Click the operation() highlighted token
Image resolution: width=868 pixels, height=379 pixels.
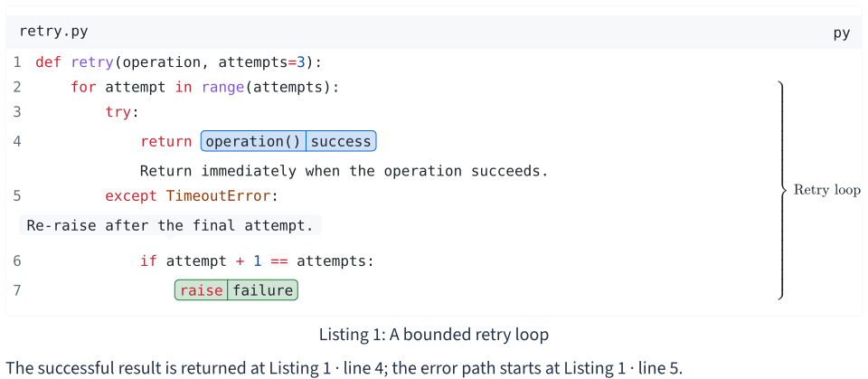tap(253, 141)
